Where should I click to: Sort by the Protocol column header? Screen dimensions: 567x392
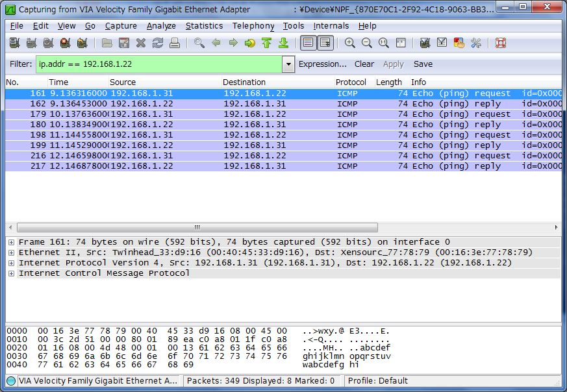point(355,82)
